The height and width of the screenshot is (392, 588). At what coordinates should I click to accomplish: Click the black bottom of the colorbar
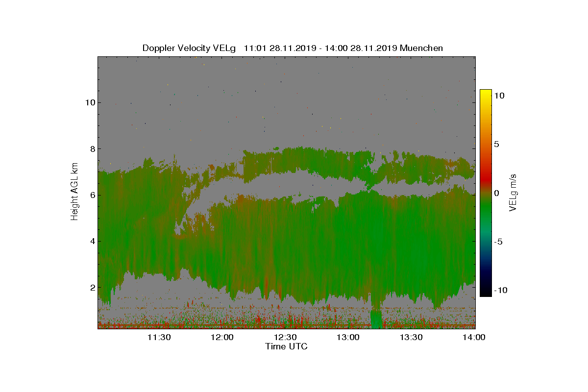coord(486,291)
